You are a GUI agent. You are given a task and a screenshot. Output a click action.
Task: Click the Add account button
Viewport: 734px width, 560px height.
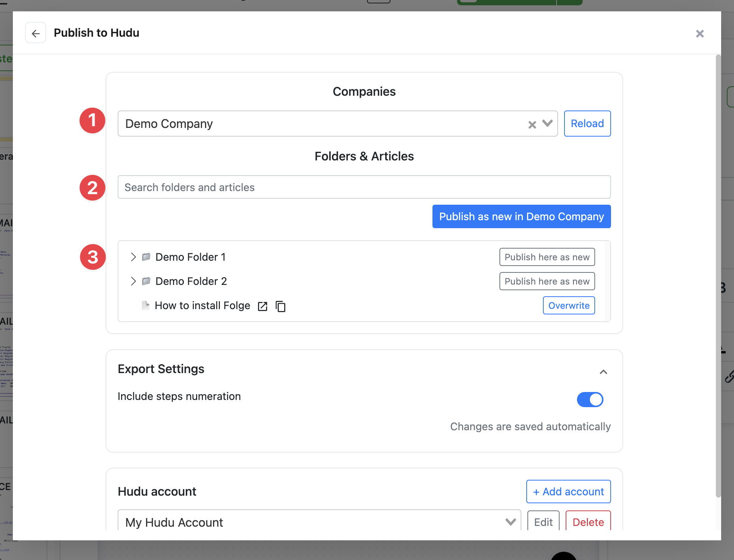[x=568, y=492]
